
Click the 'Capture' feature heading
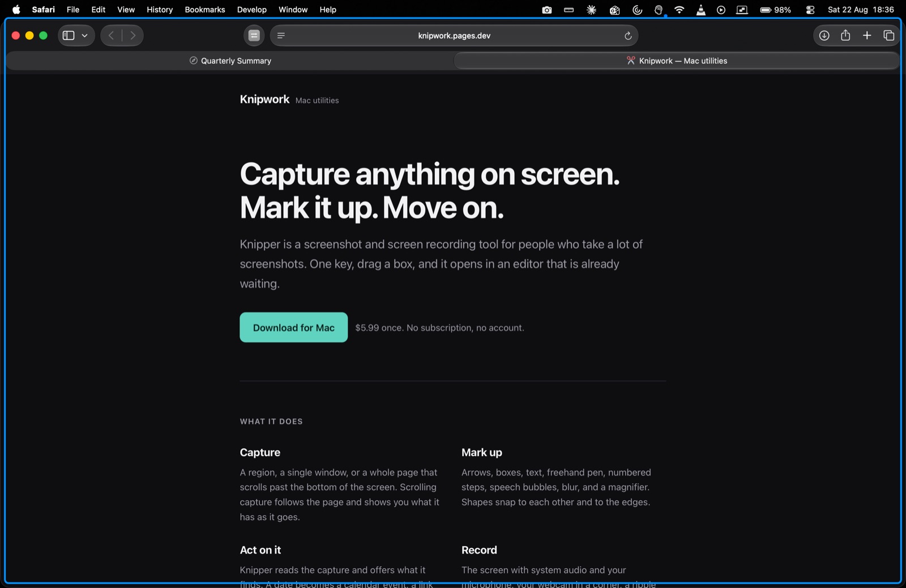point(260,452)
